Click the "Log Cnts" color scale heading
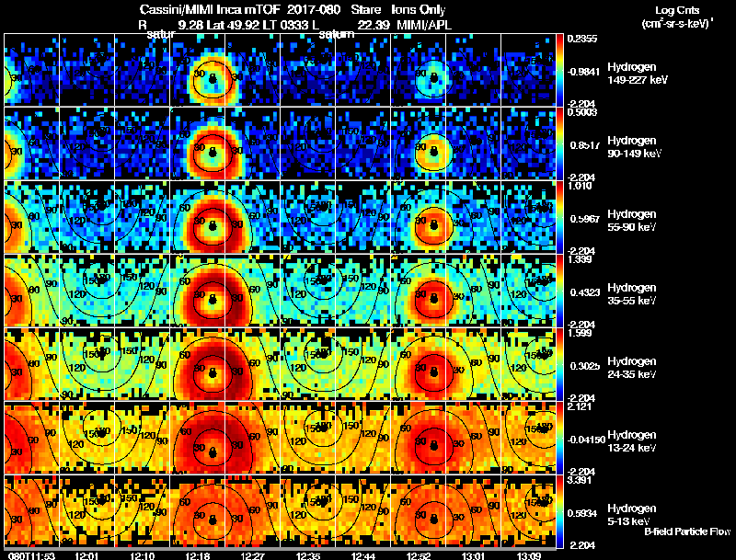The image size is (736, 560). pyautogui.click(x=677, y=10)
